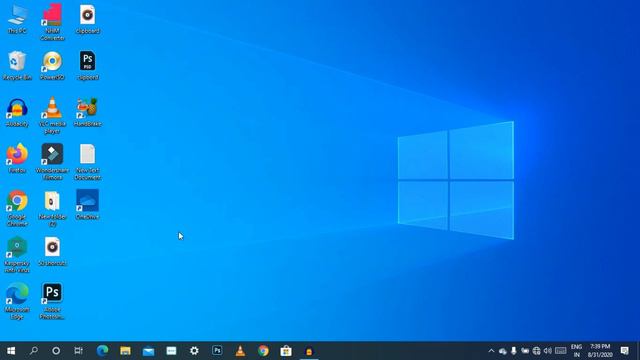Open File Explorer from the taskbar
The height and width of the screenshot is (360, 640).
pos(125,351)
